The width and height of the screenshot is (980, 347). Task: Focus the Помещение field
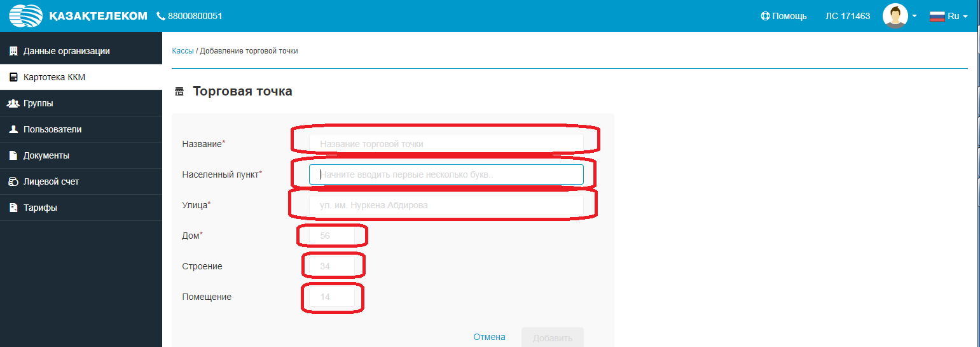pyautogui.click(x=332, y=297)
